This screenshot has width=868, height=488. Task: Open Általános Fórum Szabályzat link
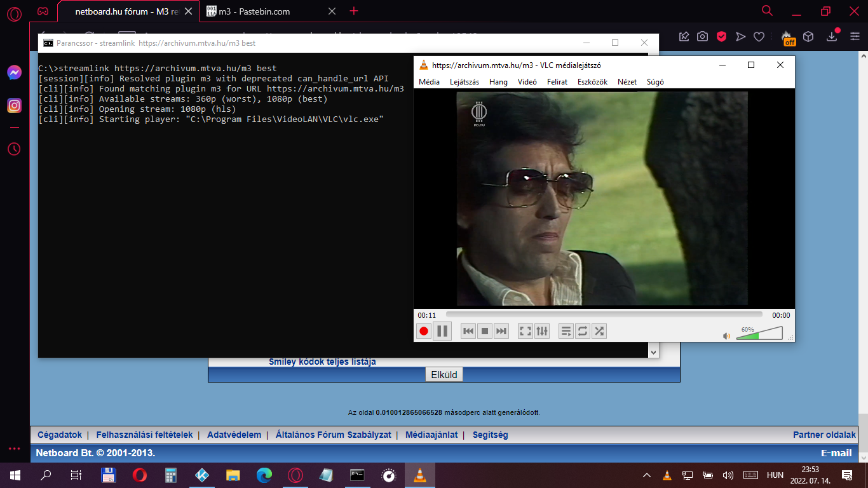click(334, 435)
